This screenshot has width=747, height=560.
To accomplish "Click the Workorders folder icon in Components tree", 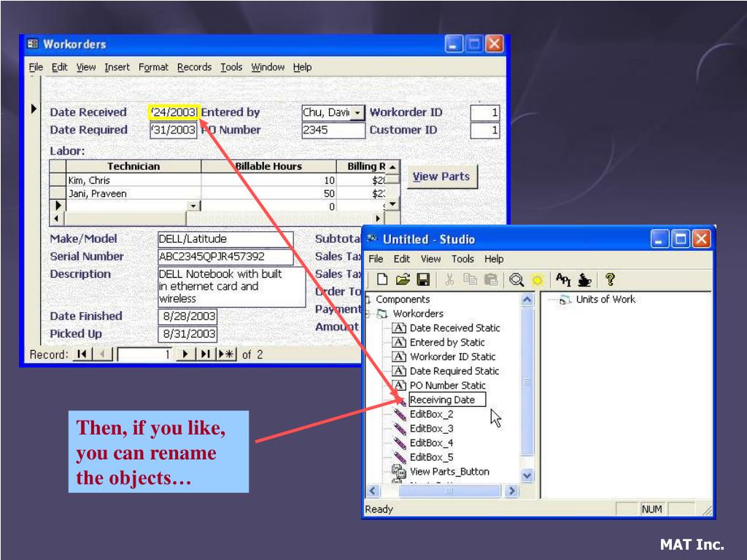I will [382, 314].
